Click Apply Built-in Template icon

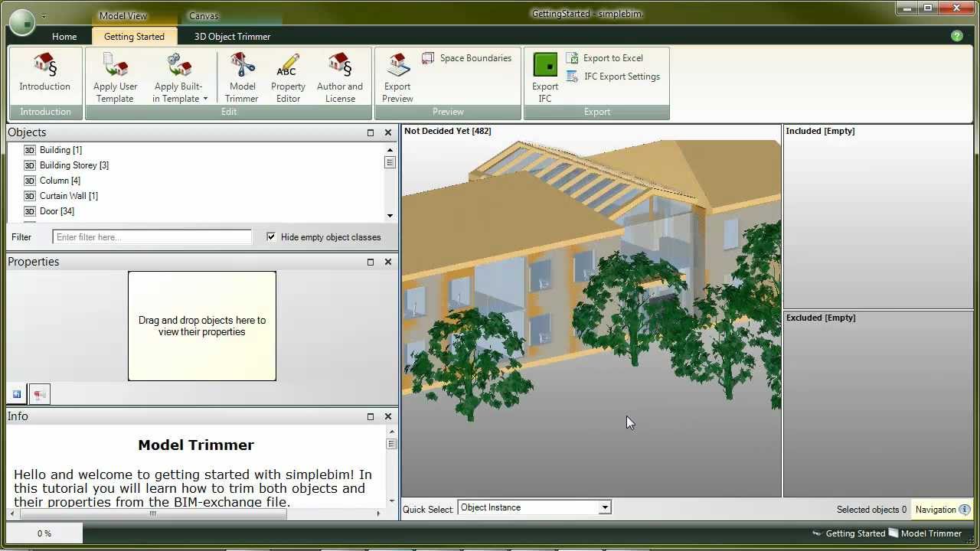179,64
